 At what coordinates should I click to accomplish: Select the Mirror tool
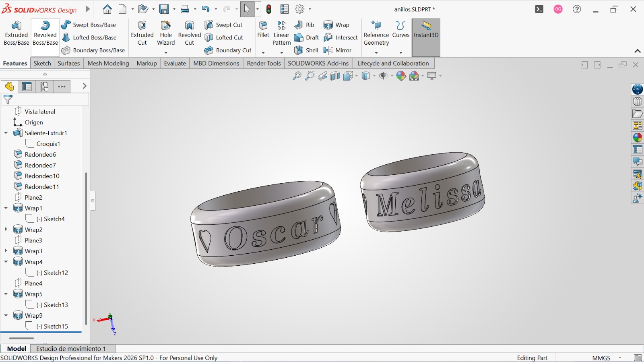tap(338, 50)
